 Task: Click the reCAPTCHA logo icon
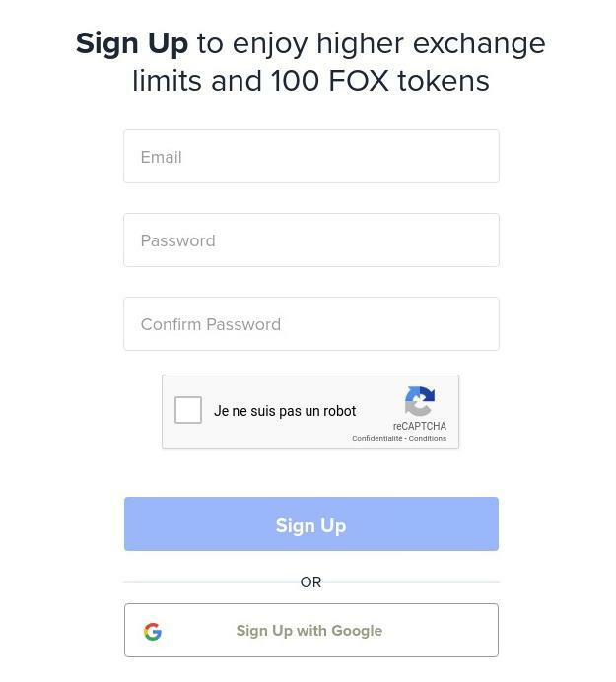pyautogui.click(x=420, y=401)
